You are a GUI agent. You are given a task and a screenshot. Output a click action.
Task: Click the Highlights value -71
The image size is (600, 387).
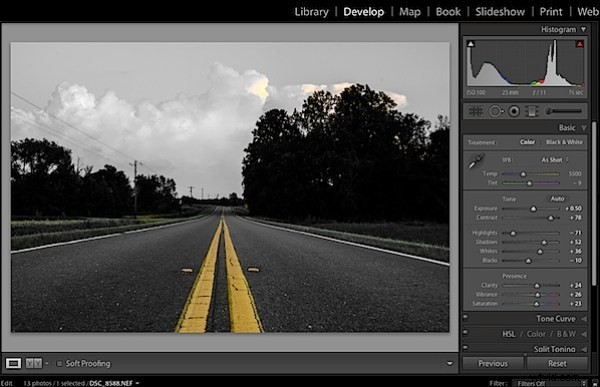(576, 233)
